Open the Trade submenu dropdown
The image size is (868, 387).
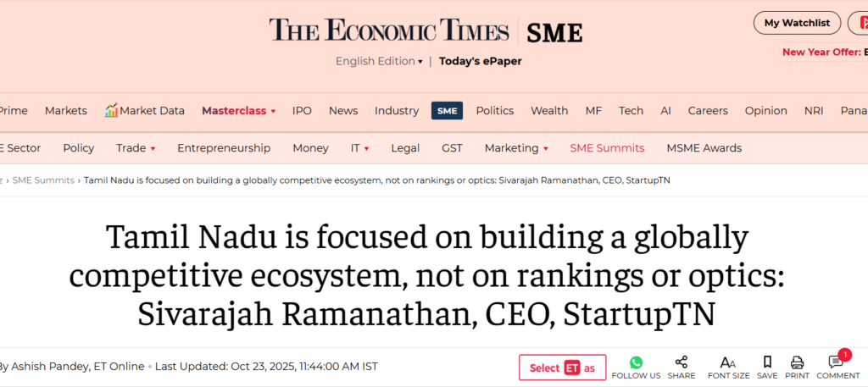[153, 148]
